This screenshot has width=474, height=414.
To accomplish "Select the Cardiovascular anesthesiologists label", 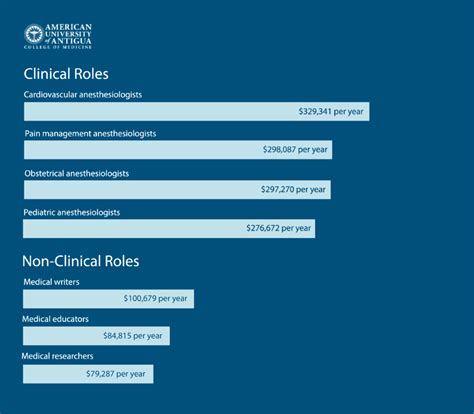I will tap(83, 95).
